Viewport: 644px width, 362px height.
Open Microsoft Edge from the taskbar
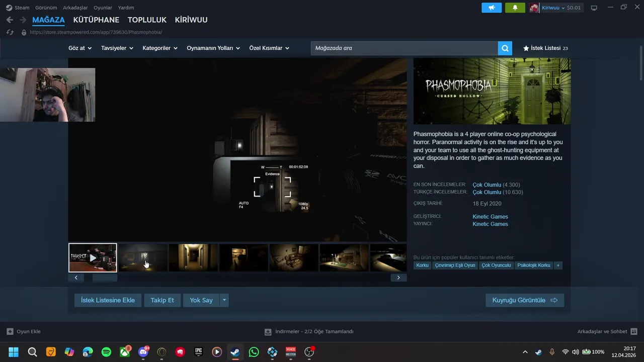88,352
